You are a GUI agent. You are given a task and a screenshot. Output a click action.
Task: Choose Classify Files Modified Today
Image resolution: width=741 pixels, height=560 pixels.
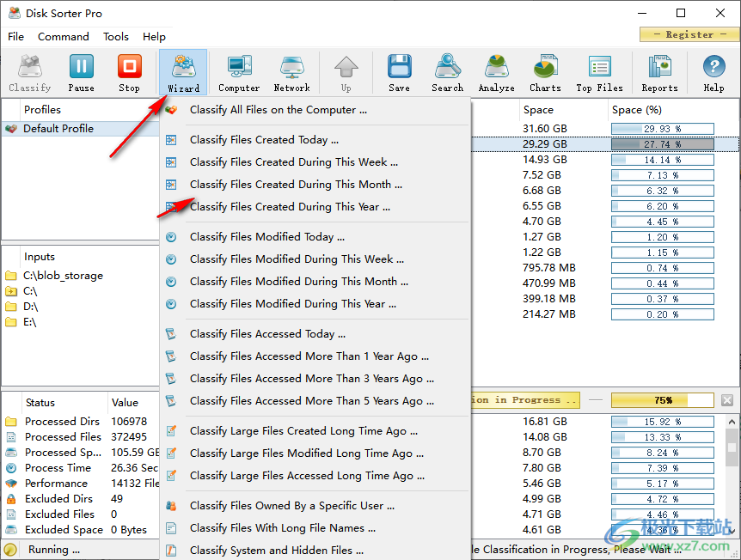tap(315, 237)
